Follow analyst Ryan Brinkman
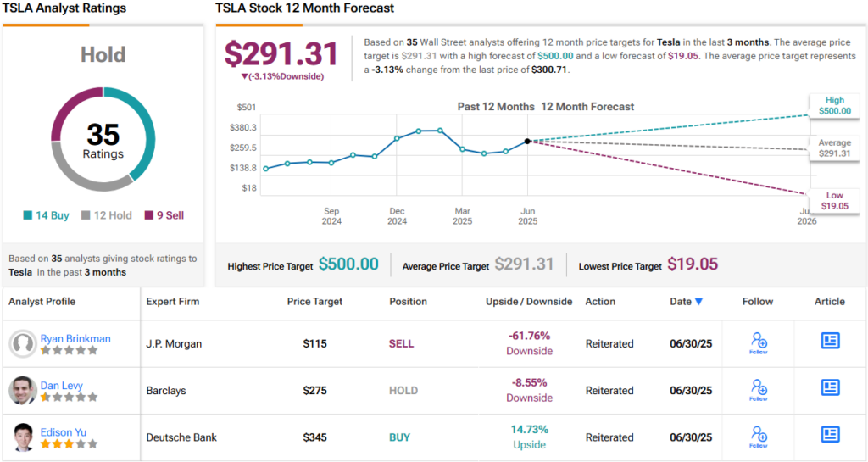868x462 pixels. tap(759, 343)
